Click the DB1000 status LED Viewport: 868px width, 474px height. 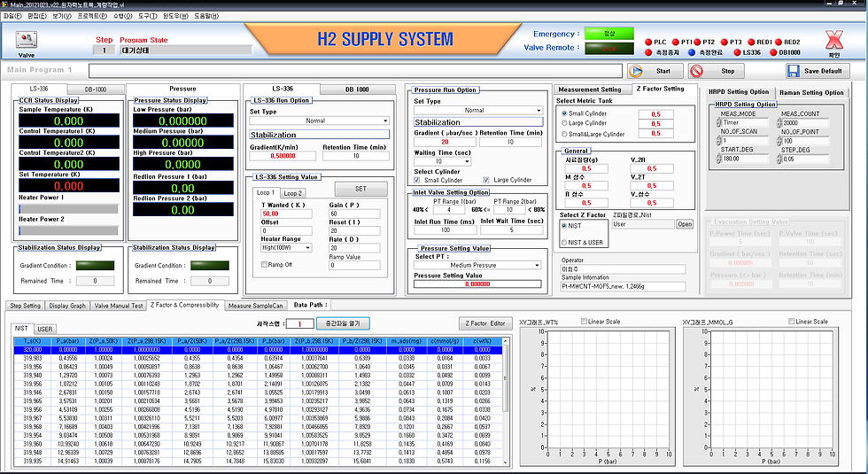pos(773,52)
